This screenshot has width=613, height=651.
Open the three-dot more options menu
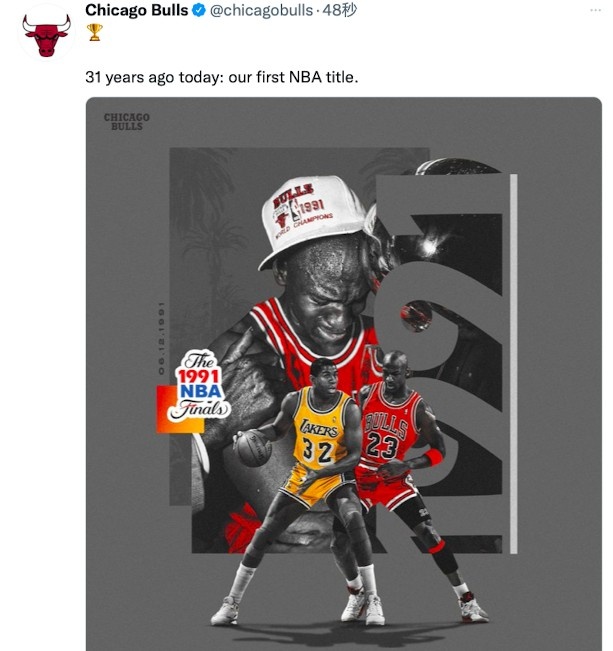point(595,10)
